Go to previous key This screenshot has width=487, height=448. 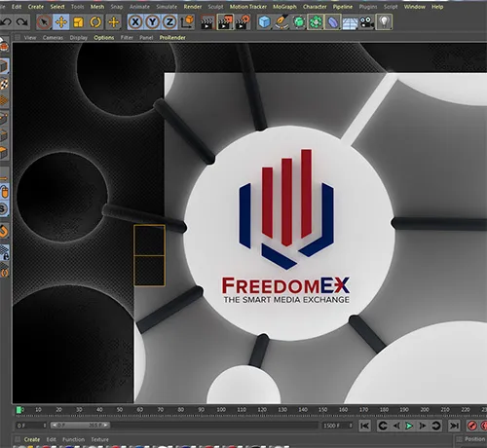point(383,426)
